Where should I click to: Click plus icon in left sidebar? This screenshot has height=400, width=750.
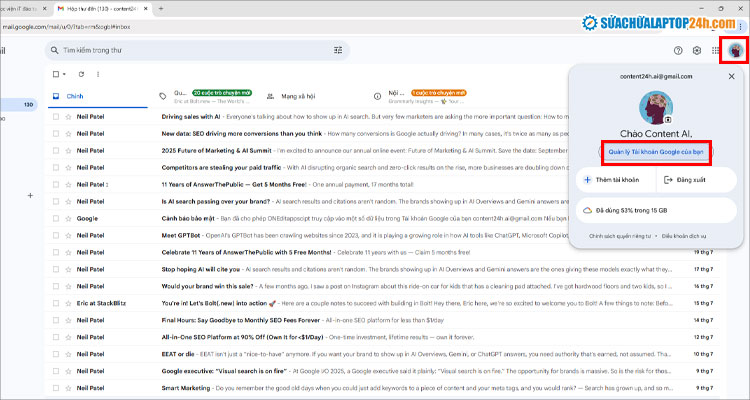(x=30, y=196)
